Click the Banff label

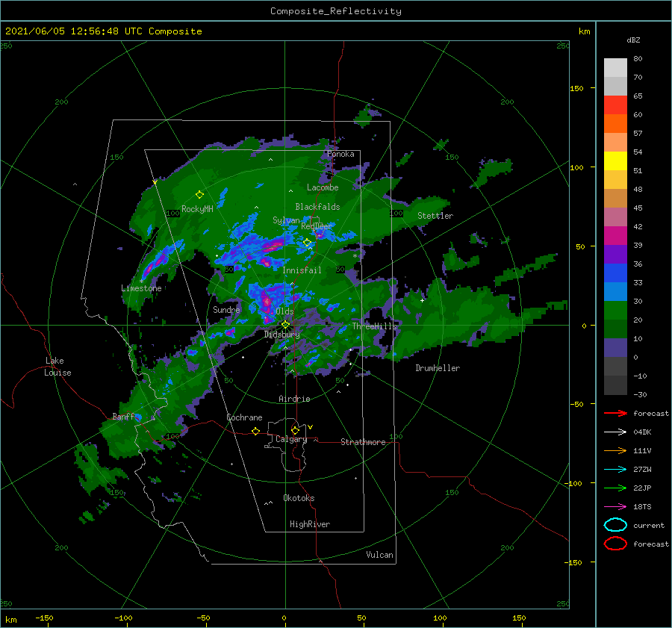coord(123,416)
